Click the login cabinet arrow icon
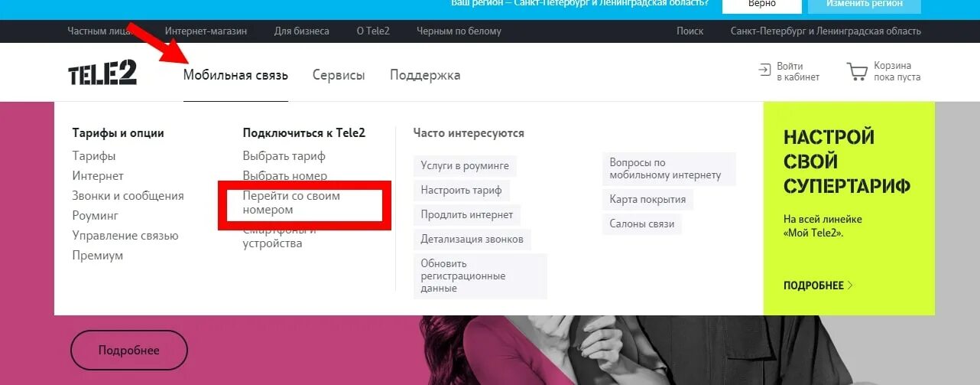Viewport: 980px width, 385px height. pos(764,70)
